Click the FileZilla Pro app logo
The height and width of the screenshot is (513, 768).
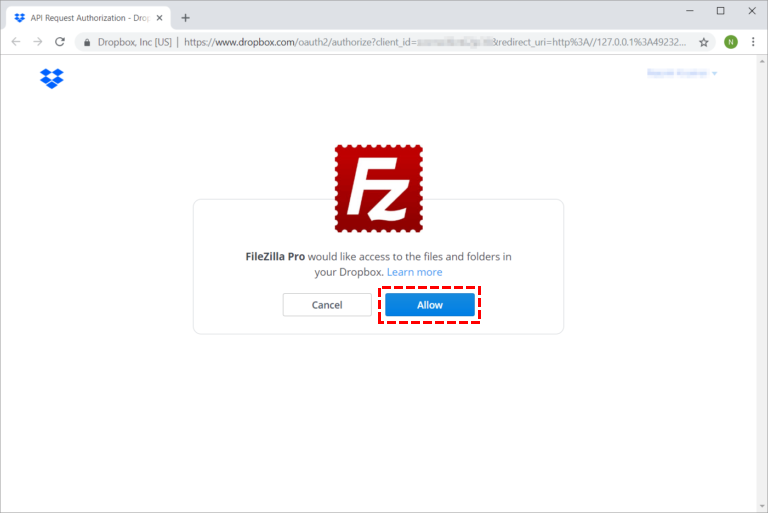379,189
